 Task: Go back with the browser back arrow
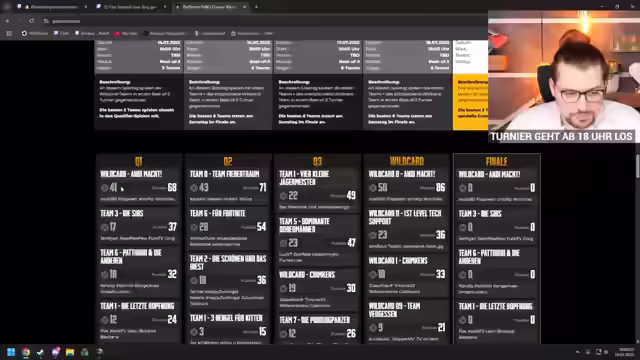click(x=8, y=21)
